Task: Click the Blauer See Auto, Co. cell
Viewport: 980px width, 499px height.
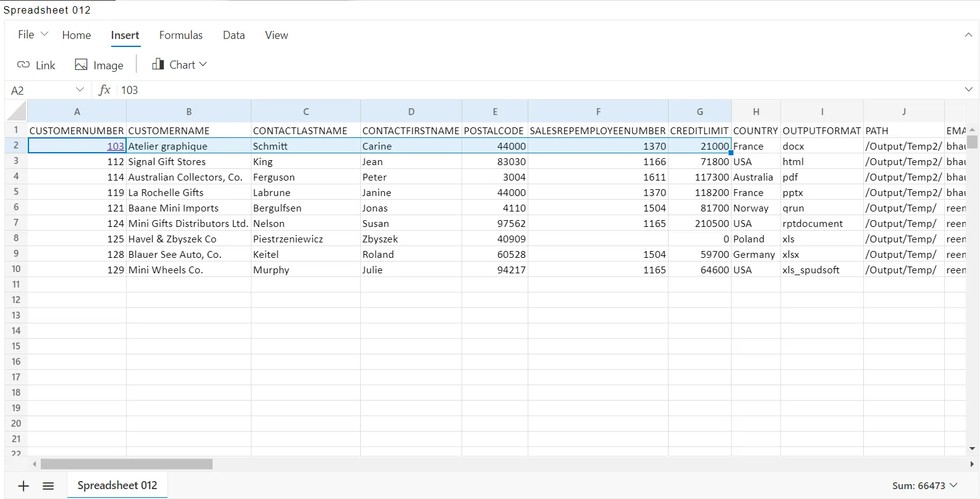Action: [x=188, y=254]
